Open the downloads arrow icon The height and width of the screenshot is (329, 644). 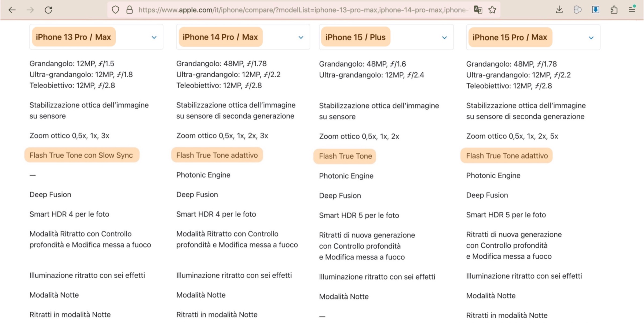[x=559, y=10]
